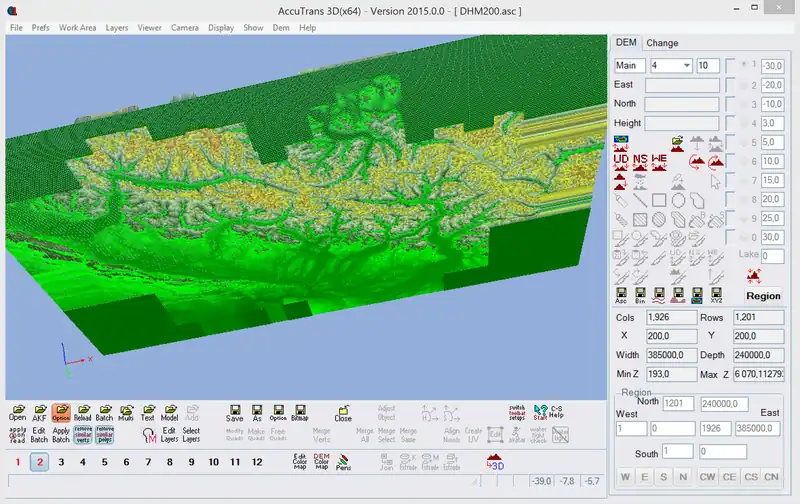
Task: Export DEM using the XYZ save icon
Action: coord(716,295)
